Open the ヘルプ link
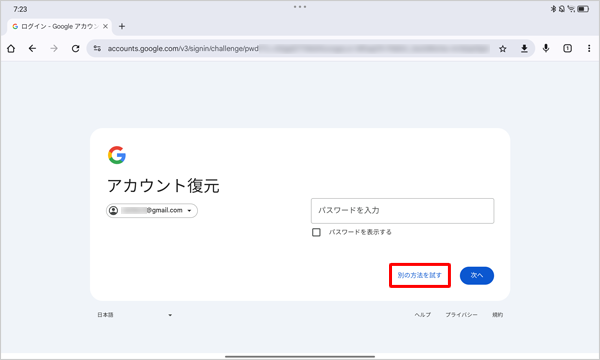The height and width of the screenshot is (360, 600). (x=423, y=315)
